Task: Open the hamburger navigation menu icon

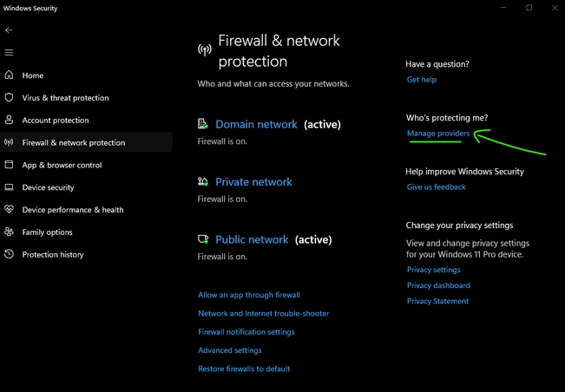Action: click(9, 53)
